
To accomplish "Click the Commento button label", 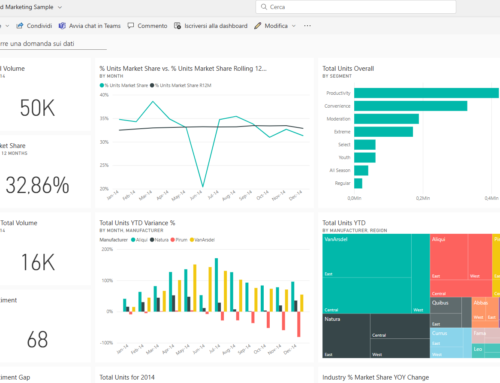I will tap(152, 26).
